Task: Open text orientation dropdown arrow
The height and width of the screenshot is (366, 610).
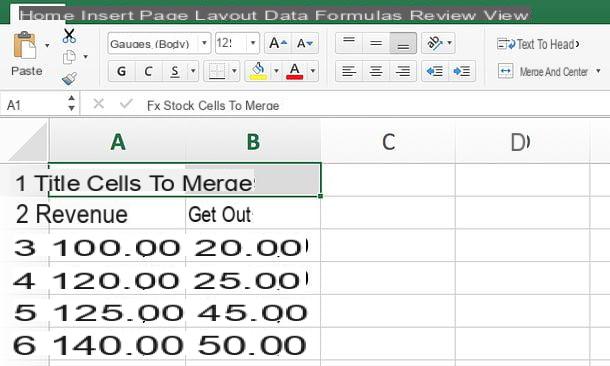Action: click(450, 43)
